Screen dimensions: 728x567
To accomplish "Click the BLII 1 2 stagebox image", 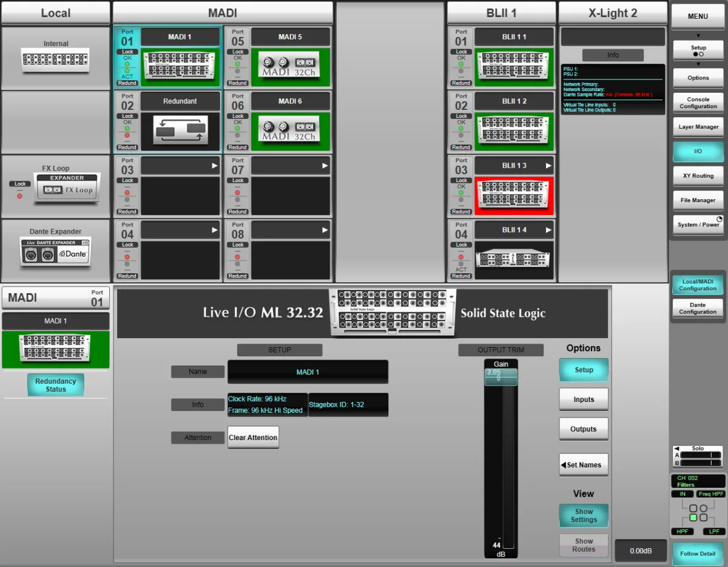I will 514,131.
